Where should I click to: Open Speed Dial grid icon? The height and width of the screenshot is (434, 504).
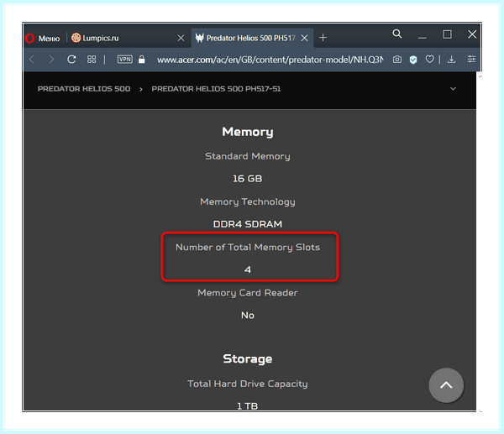coord(92,60)
